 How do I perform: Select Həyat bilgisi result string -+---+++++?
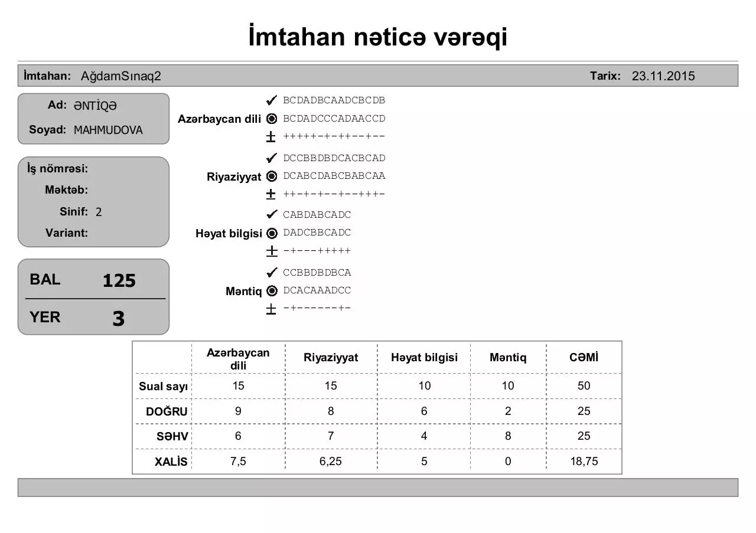pos(317,251)
